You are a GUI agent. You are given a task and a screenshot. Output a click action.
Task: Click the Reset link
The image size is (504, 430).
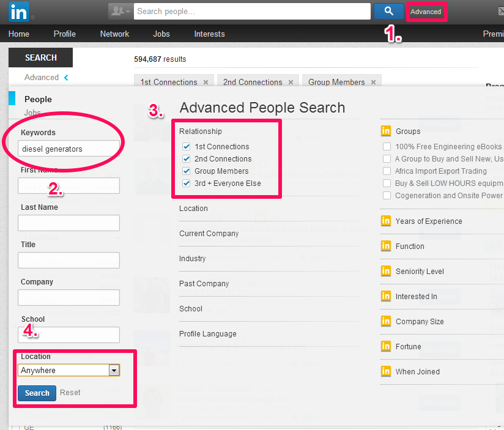pos(70,393)
